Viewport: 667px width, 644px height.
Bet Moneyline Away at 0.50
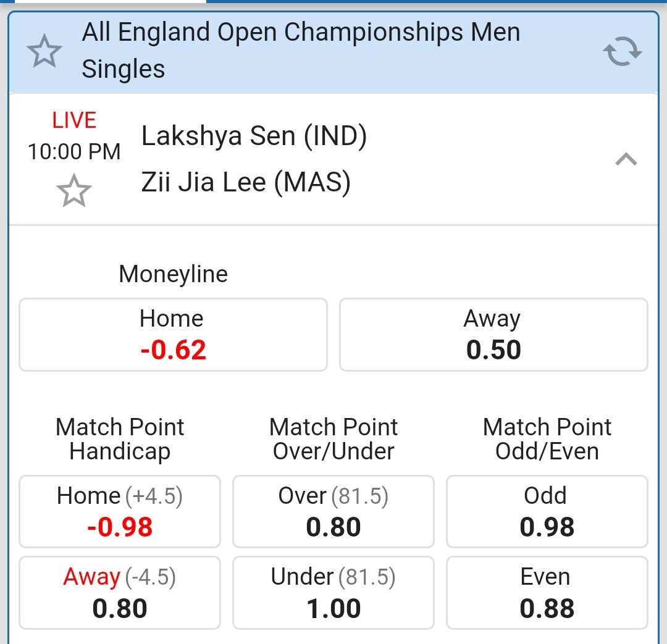493,335
